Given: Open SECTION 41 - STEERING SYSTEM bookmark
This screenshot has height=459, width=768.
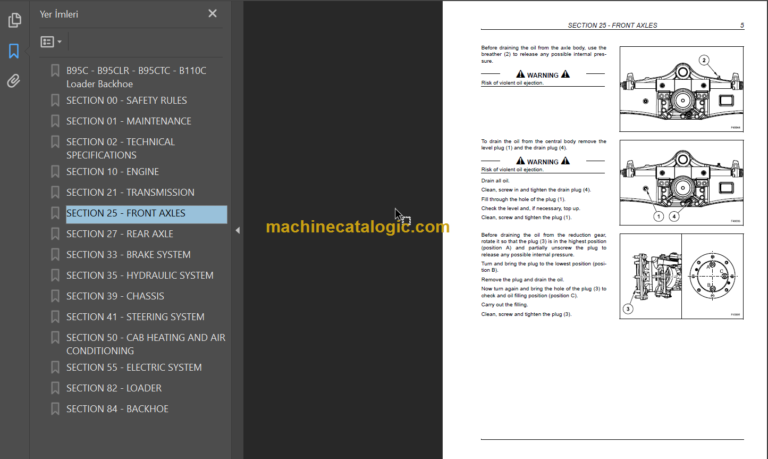Looking at the screenshot, I should [135, 317].
